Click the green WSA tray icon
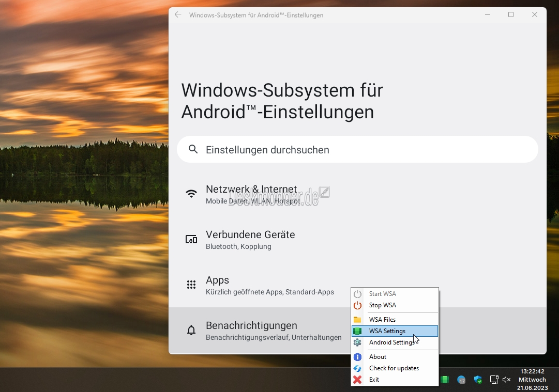 (x=445, y=380)
